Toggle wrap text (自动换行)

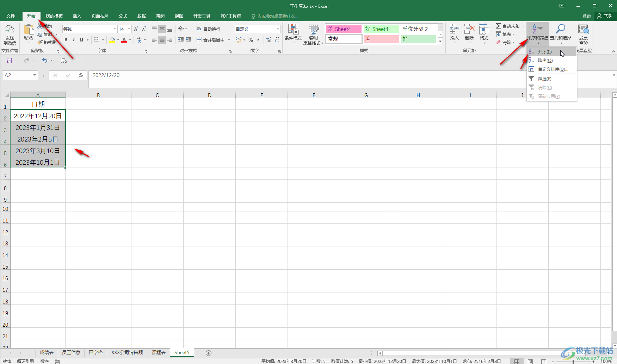[208, 29]
